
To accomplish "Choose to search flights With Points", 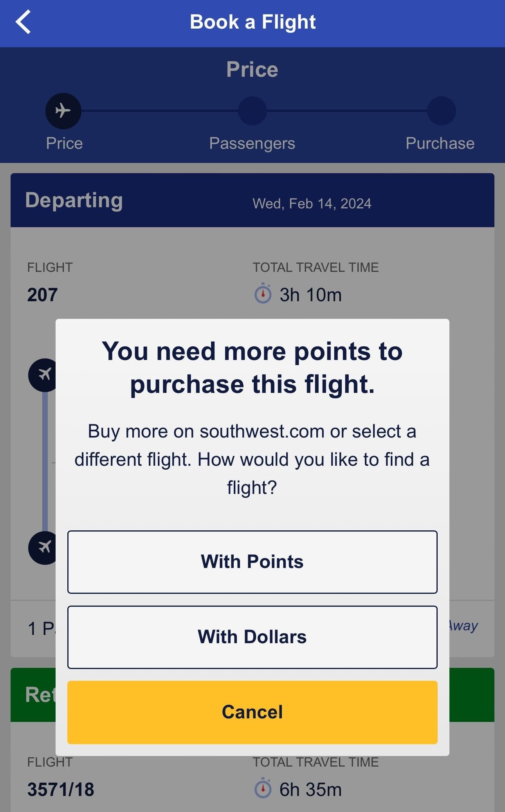I will [252, 562].
